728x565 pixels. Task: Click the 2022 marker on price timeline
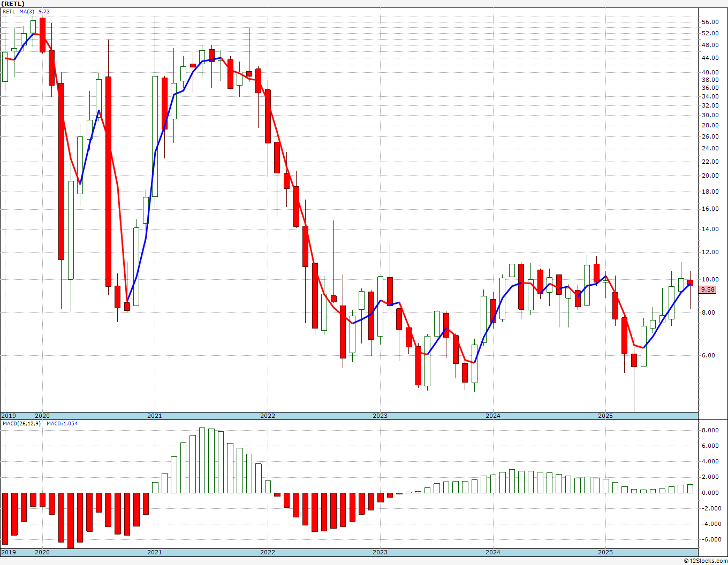pyautogui.click(x=267, y=416)
